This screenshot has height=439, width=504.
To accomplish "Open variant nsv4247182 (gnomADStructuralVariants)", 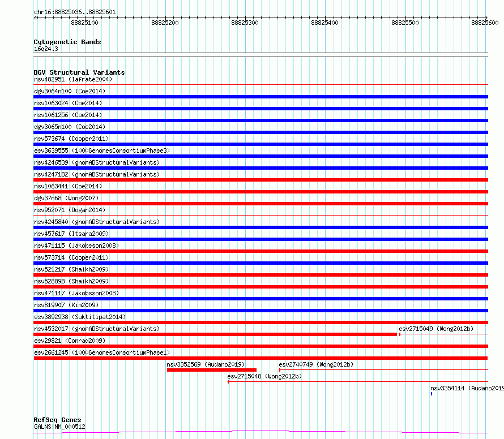I will (x=97, y=174).
